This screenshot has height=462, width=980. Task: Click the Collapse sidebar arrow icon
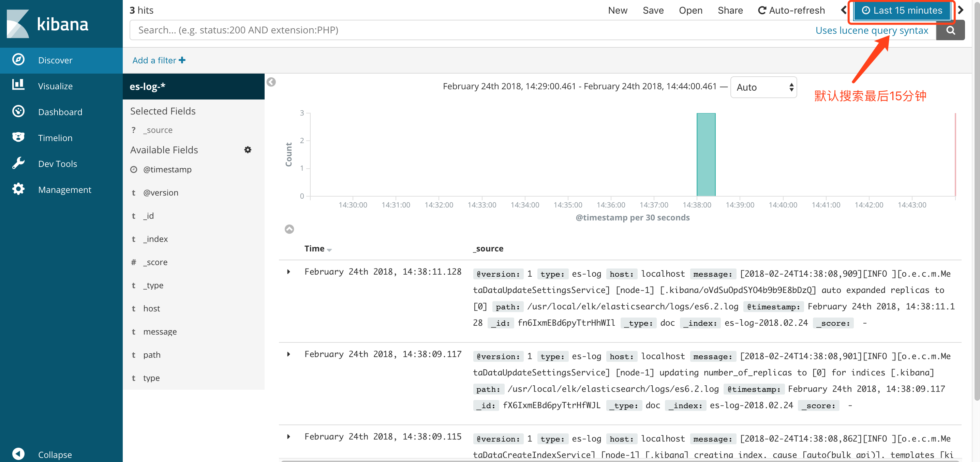pyautogui.click(x=18, y=453)
